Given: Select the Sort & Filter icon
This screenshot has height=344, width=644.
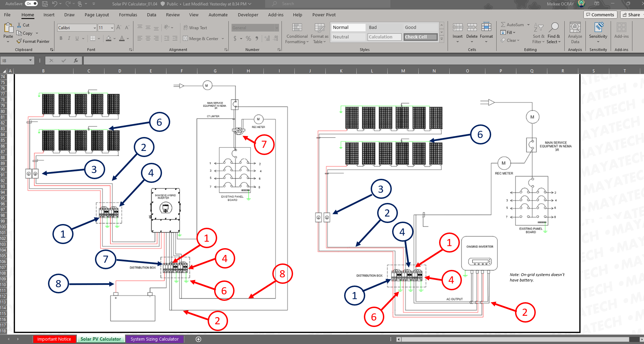Looking at the screenshot, I should (x=538, y=28).
